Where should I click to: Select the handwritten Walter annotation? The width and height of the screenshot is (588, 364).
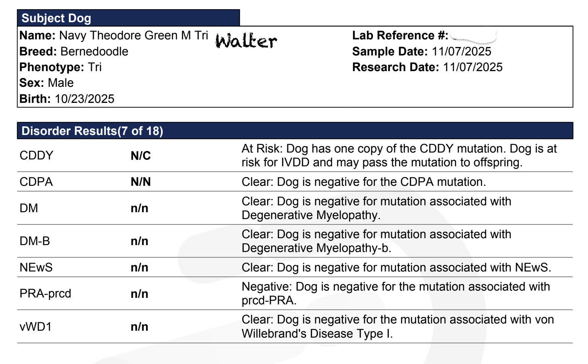click(246, 41)
